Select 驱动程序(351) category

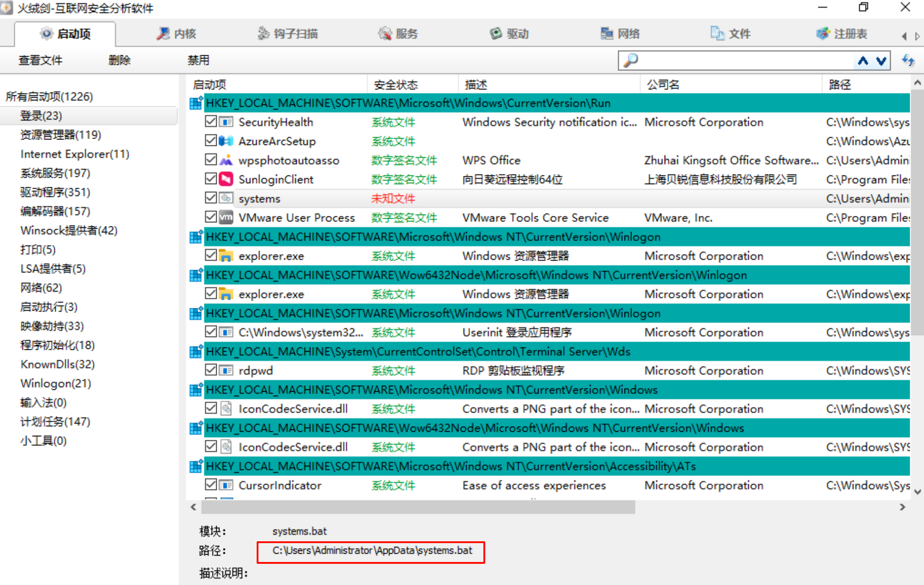[55, 192]
